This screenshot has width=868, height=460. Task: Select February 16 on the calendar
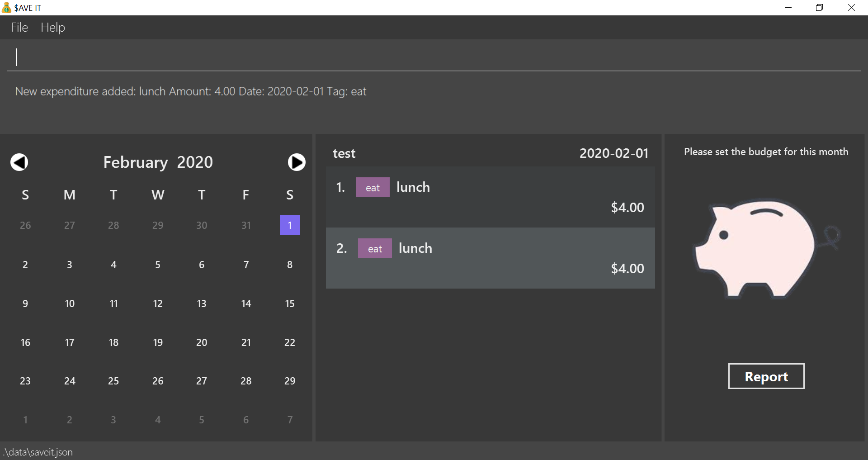tap(25, 342)
